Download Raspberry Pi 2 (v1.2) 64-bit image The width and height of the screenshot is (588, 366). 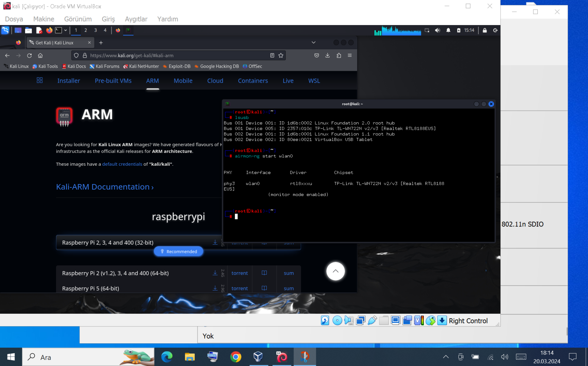tap(215, 273)
